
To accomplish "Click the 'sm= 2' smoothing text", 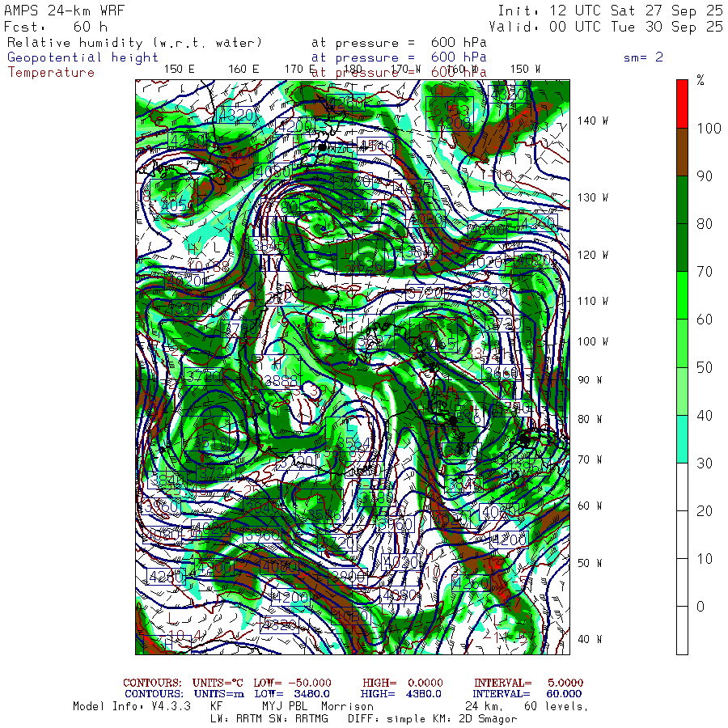I will 643,57.
